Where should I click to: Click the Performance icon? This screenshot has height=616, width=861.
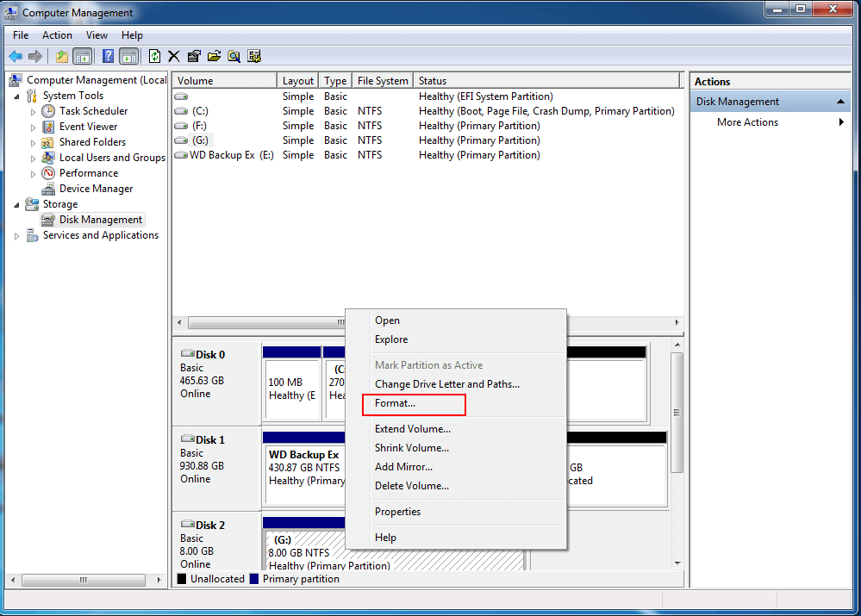pyautogui.click(x=48, y=173)
